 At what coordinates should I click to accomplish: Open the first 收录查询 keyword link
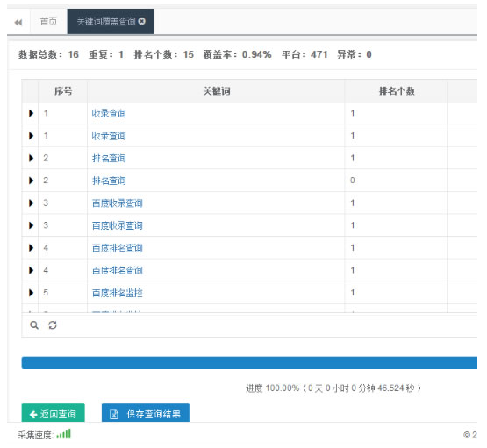(x=109, y=113)
